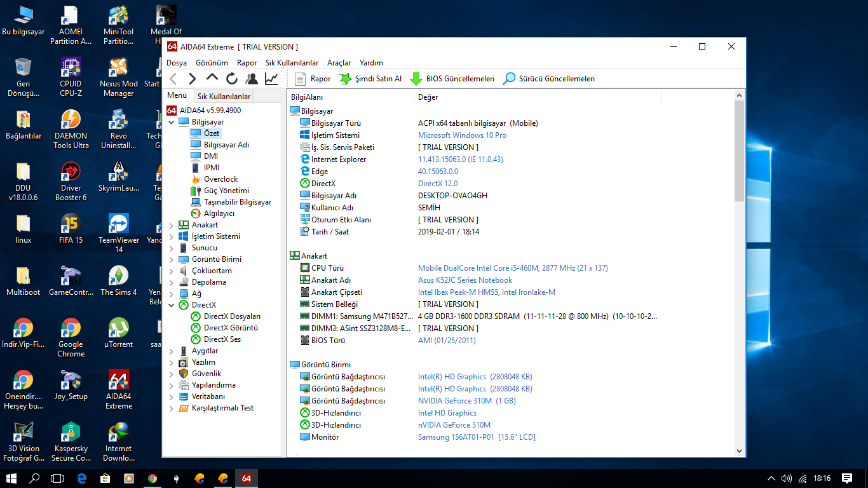
Task: Open the Görünüm menu
Action: coord(212,63)
